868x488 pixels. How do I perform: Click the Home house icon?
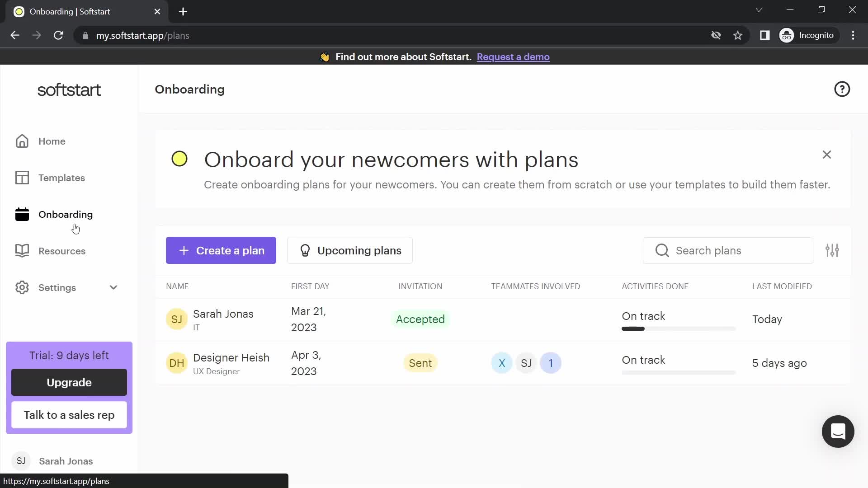pyautogui.click(x=22, y=141)
